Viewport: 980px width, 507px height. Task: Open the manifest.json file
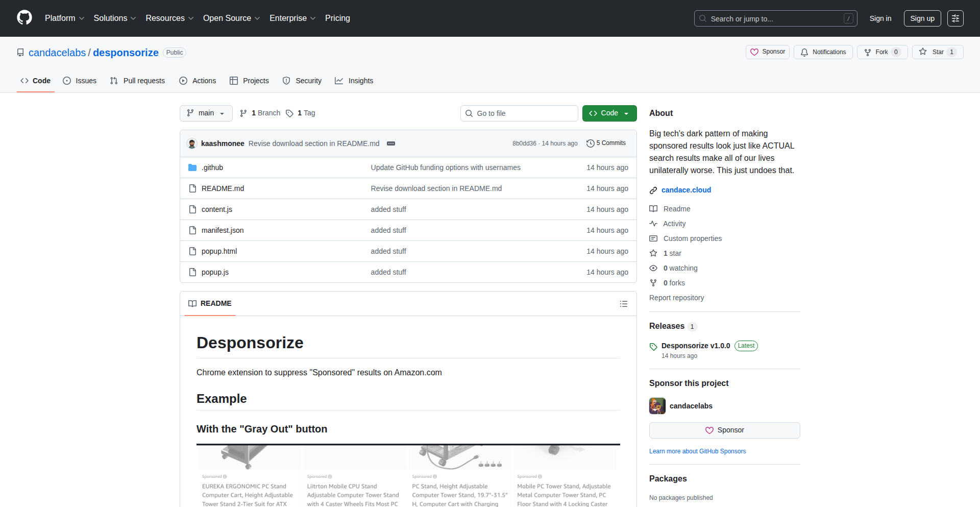tap(223, 230)
